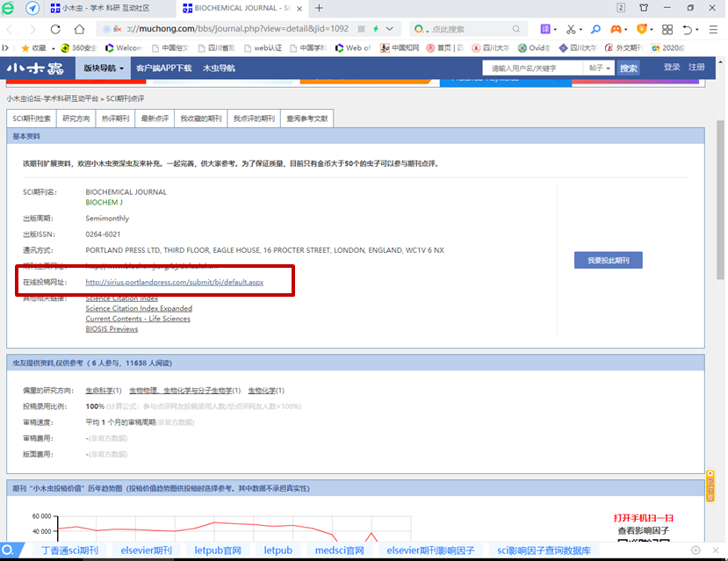
Task: Open Current Contents - Life Sciences link
Action: point(138,319)
